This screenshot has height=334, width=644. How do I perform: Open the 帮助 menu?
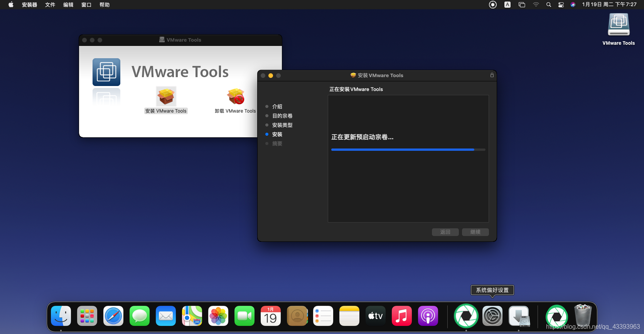point(105,5)
